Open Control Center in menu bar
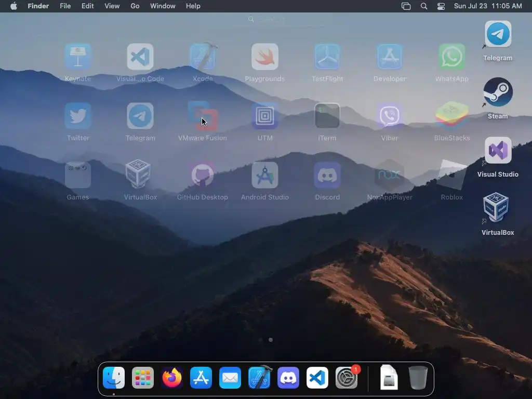 coord(441,6)
